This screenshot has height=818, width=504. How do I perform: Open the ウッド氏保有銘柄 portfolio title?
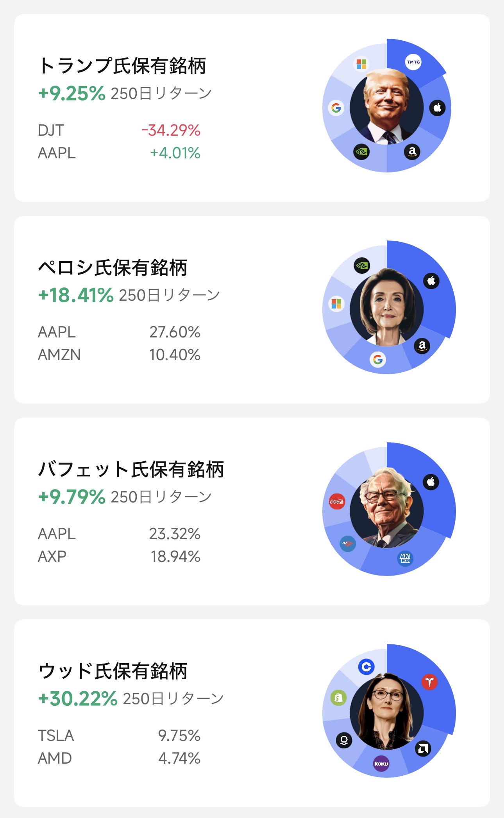[x=113, y=671]
